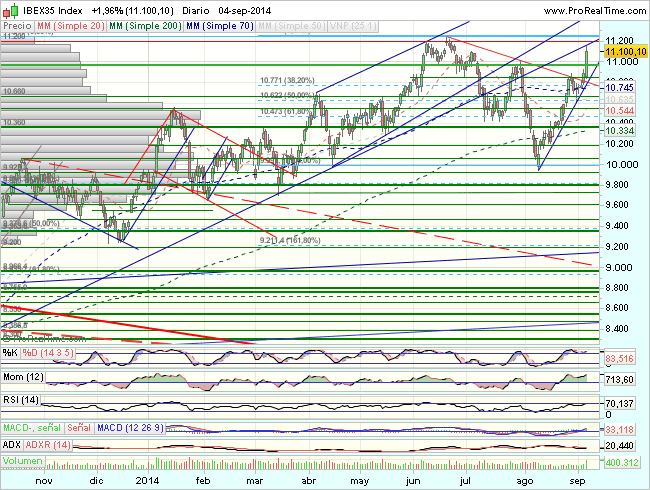Click the red 10.544 moving average value tag
Screen dimensions: 650x490
619,111
